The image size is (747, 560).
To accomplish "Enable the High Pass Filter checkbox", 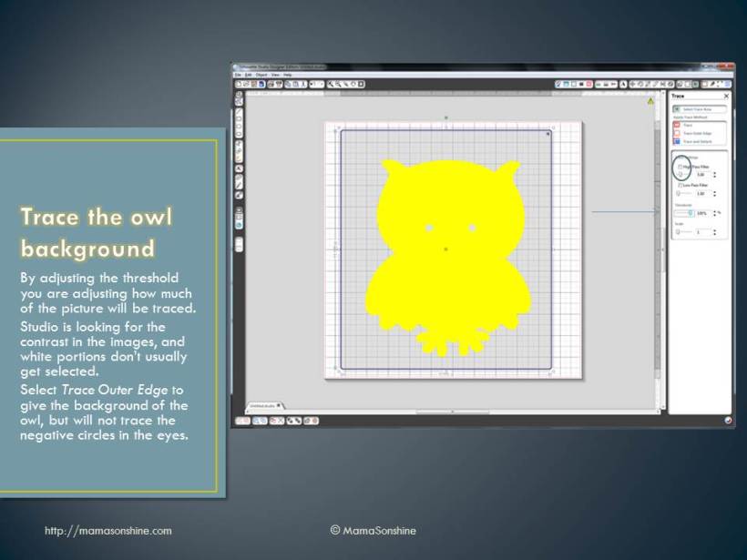I will (x=681, y=166).
